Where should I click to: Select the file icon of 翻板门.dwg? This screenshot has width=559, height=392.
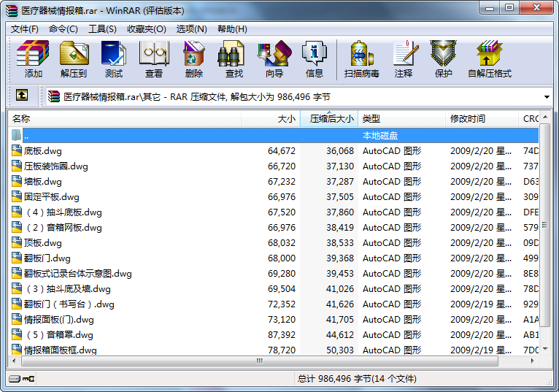pos(16,258)
